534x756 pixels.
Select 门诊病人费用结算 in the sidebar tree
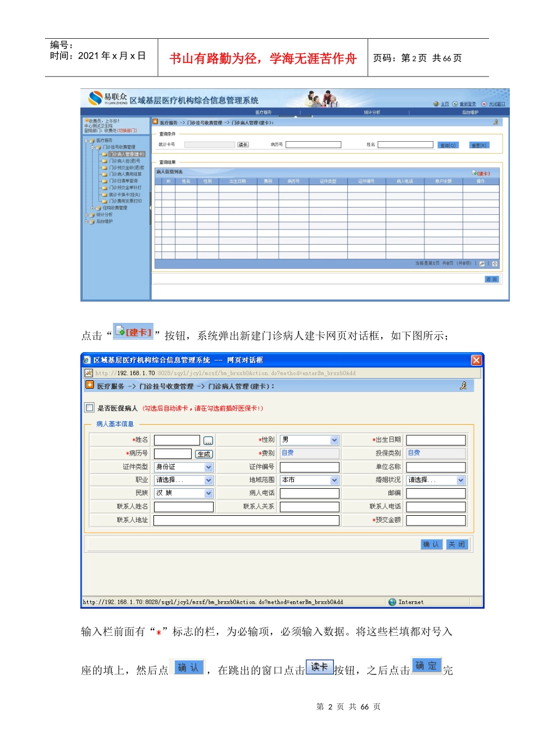point(125,174)
